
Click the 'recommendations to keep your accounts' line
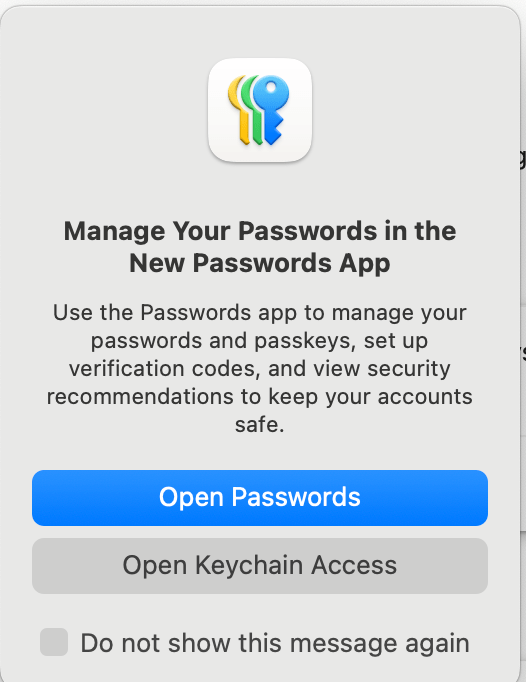[260, 397]
